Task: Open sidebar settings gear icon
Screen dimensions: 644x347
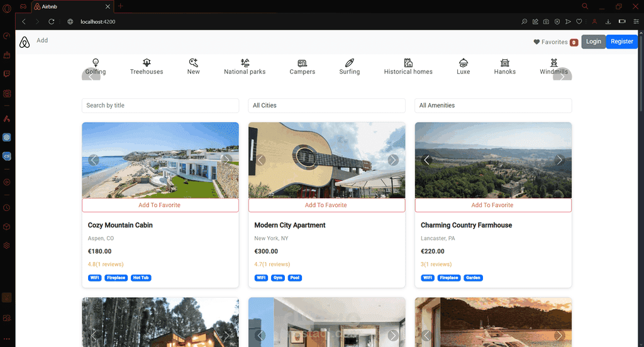Action: click(x=7, y=246)
